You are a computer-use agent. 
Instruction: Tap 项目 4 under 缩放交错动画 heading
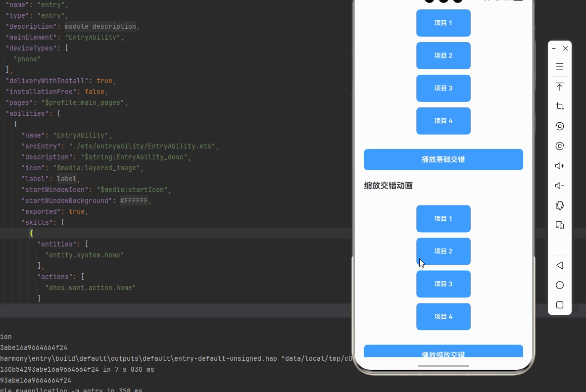click(x=443, y=316)
